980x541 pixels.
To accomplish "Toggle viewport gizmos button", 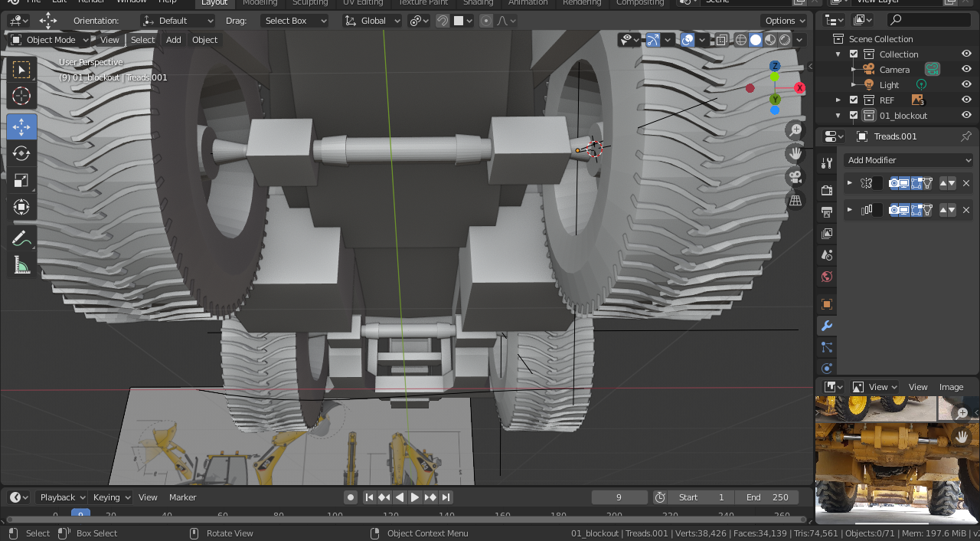I will (653, 40).
